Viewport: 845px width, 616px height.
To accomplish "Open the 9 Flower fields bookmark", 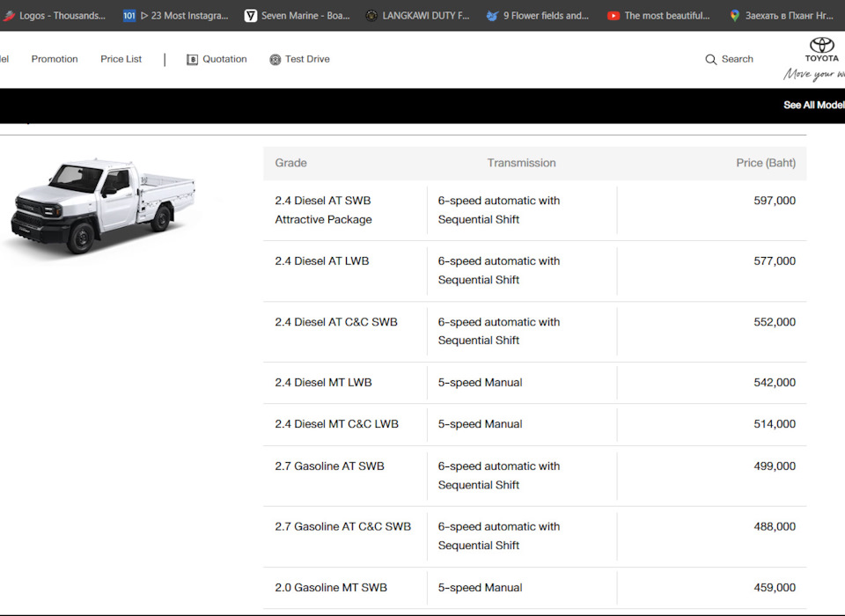I will coord(538,16).
